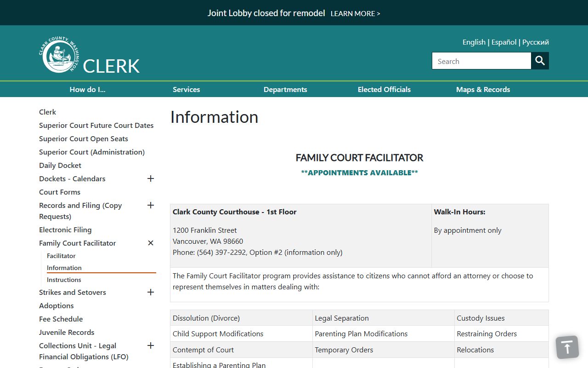Click the Records and Filing (Copy Requests) link
This screenshot has width=588, height=368.
point(80,211)
